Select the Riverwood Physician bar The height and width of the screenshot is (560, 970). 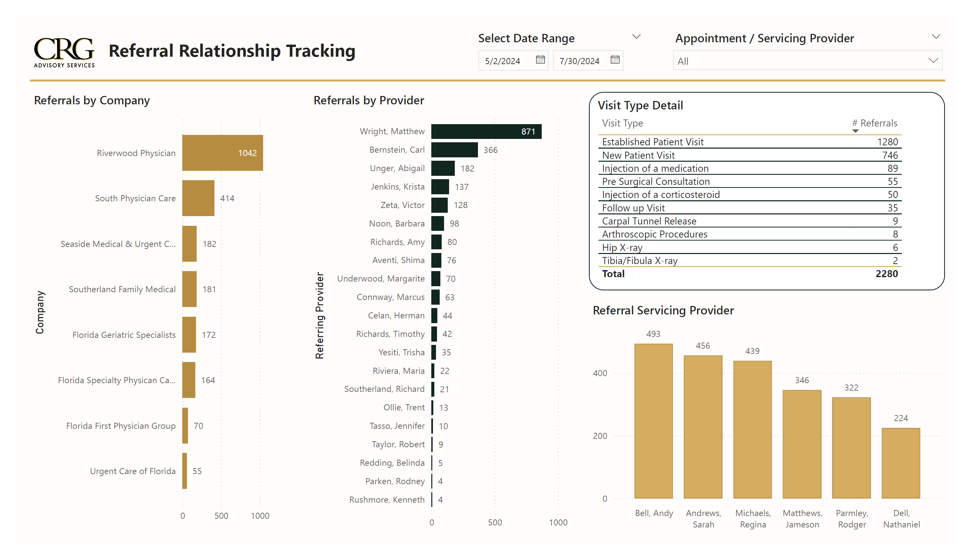pyautogui.click(x=222, y=153)
